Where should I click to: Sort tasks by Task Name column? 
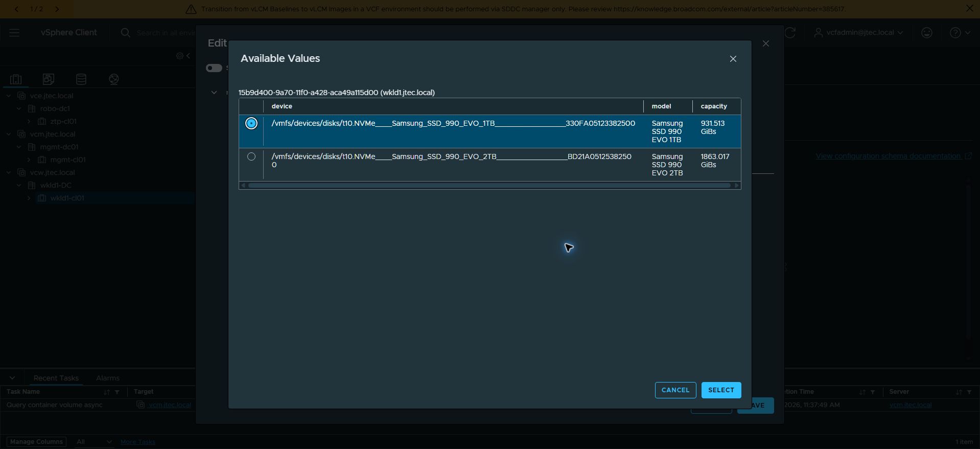point(107,392)
